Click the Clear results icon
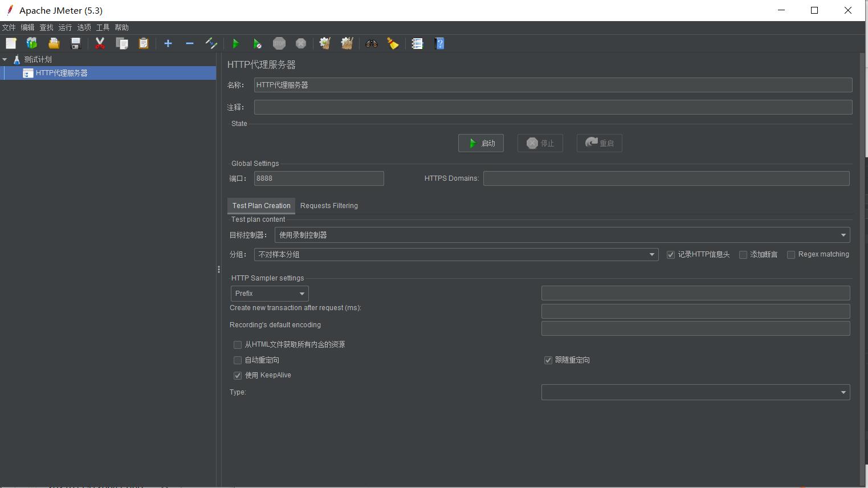 tap(325, 43)
